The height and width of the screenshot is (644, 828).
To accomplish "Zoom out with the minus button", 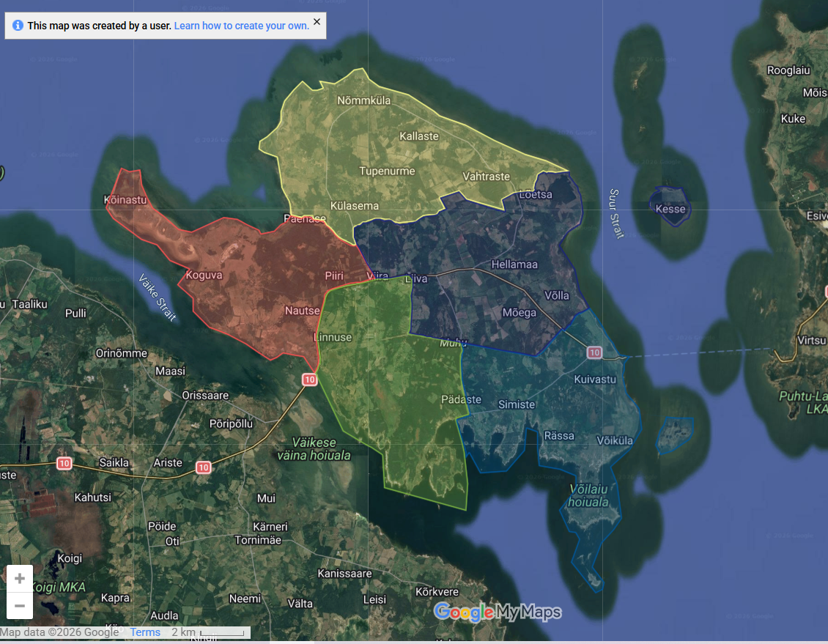I will tap(20, 606).
